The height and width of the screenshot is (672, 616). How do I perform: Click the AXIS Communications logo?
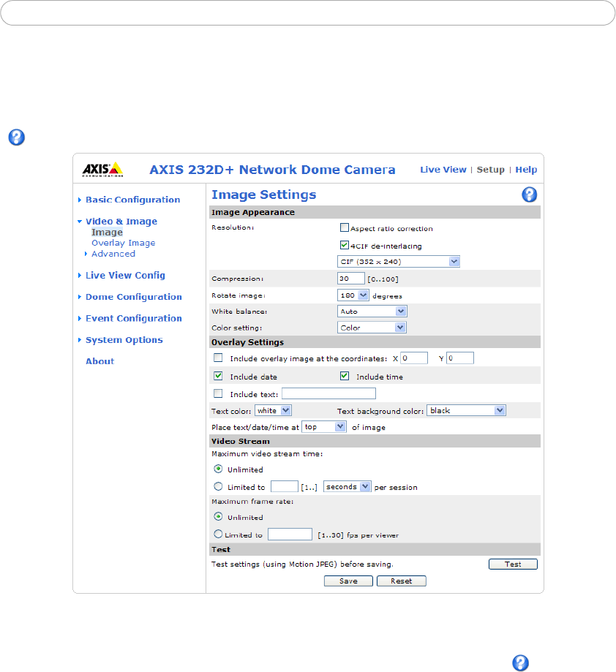tap(102, 170)
